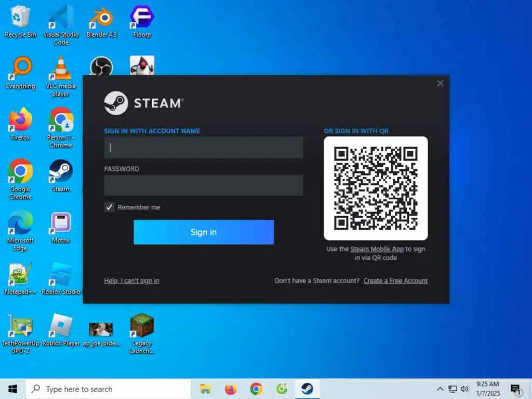532x399 pixels.
Task: Select the OBS Studio desktop icon
Action: pos(101,65)
